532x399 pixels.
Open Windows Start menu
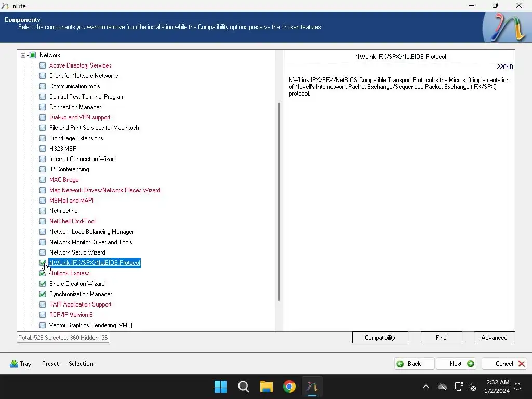(220, 387)
